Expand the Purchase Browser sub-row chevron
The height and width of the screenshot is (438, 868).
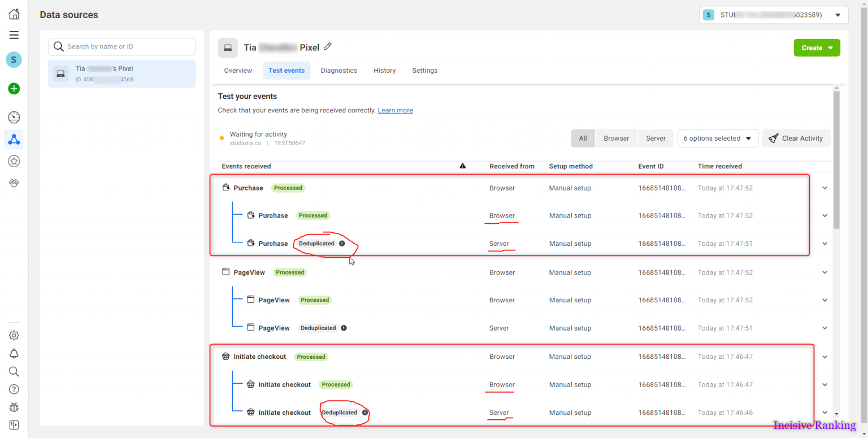(x=824, y=215)
